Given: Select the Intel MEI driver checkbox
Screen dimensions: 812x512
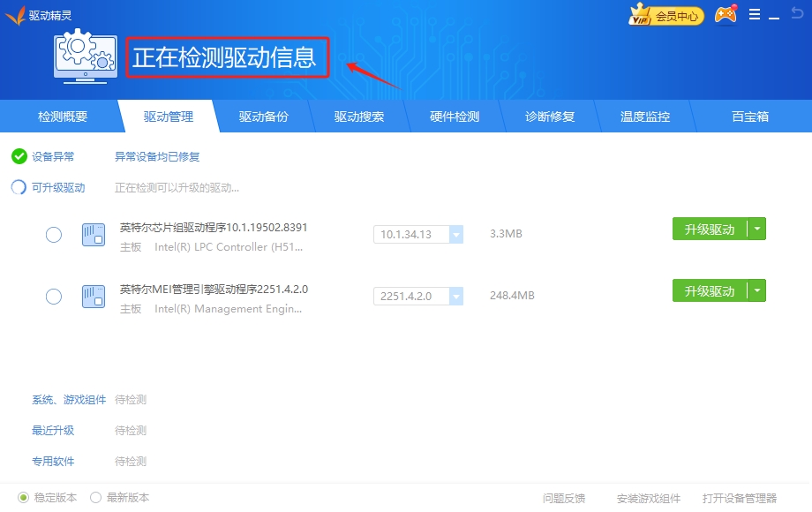Looking at the screenshot, I should 53,297.
